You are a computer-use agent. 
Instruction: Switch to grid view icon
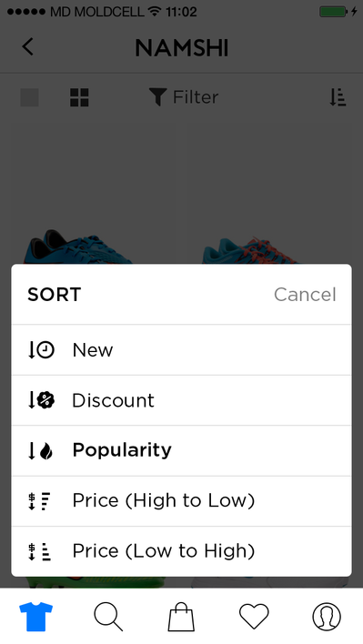[79, 97]
